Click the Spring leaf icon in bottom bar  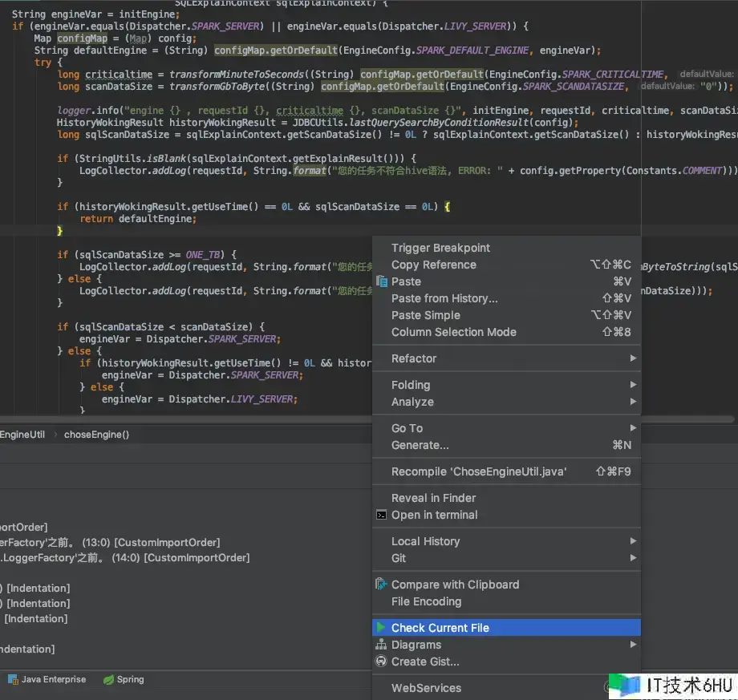[109, 679]
